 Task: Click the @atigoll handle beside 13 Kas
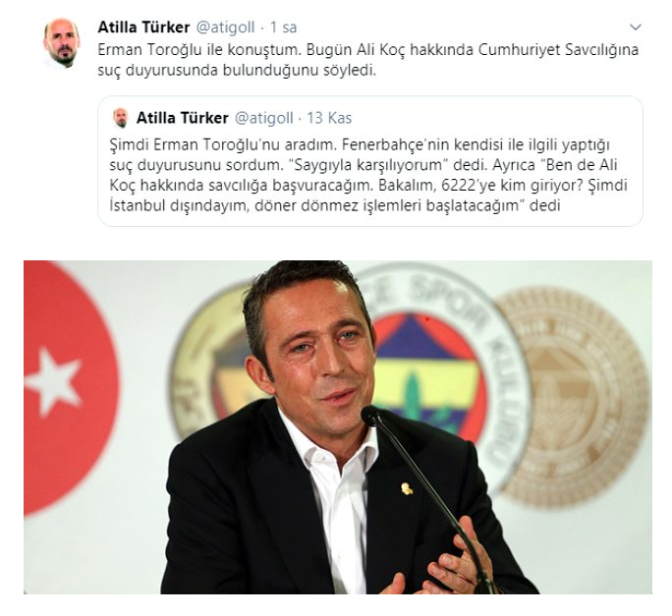click(264, 118)
